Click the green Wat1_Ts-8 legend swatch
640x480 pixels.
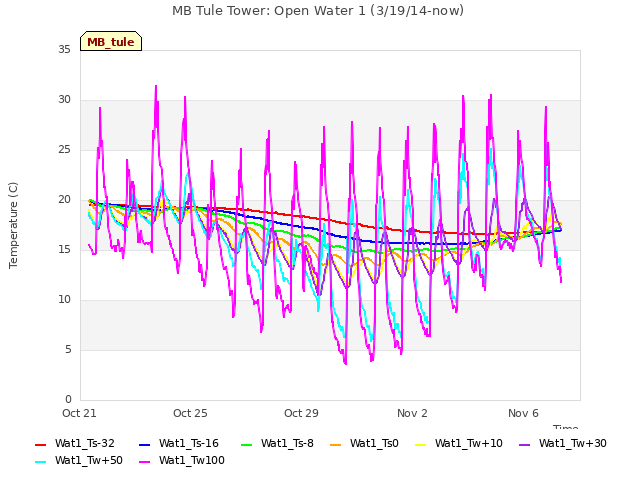(247, 444)
